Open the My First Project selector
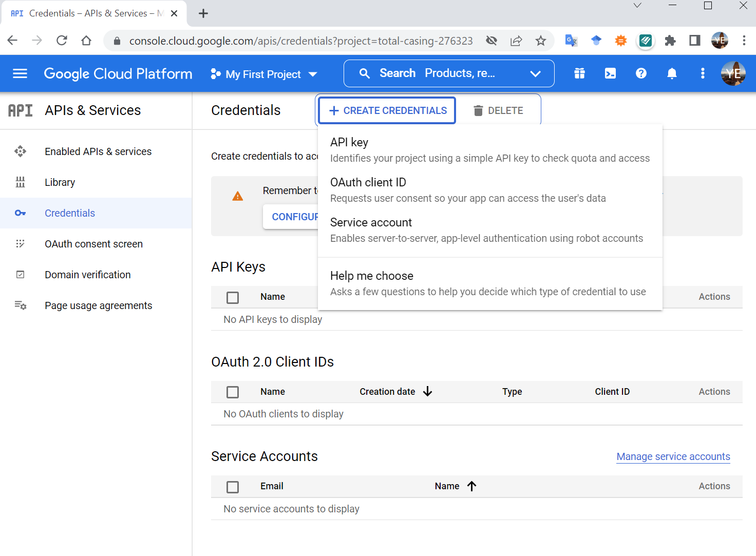Viewport: 756px width, 556px height. pos(264,74)
